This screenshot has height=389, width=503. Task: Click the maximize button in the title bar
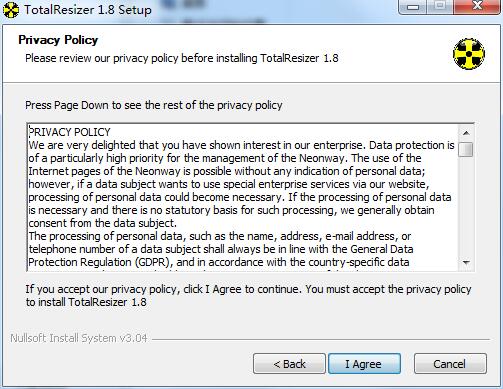[440, 7]
